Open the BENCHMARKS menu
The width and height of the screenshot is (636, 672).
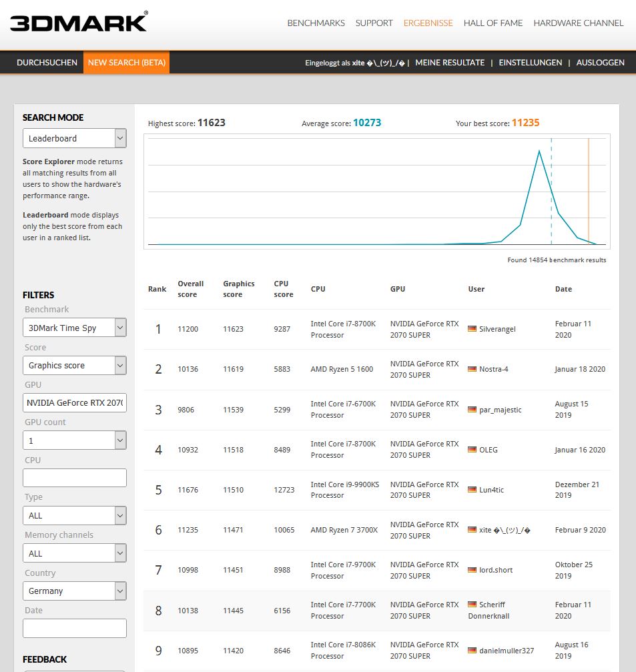coord(316,23)
